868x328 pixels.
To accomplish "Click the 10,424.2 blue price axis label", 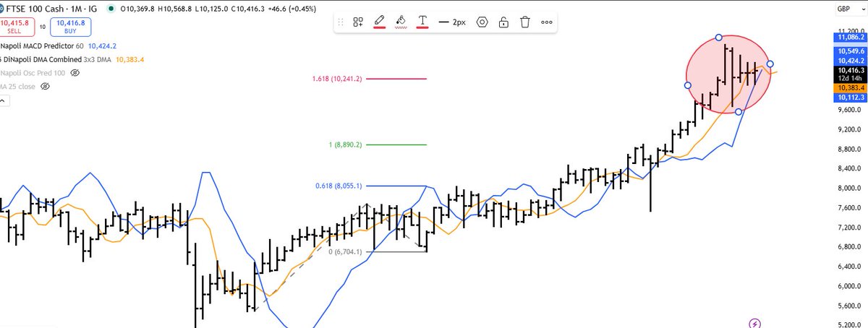I will [x=851, y=61].
